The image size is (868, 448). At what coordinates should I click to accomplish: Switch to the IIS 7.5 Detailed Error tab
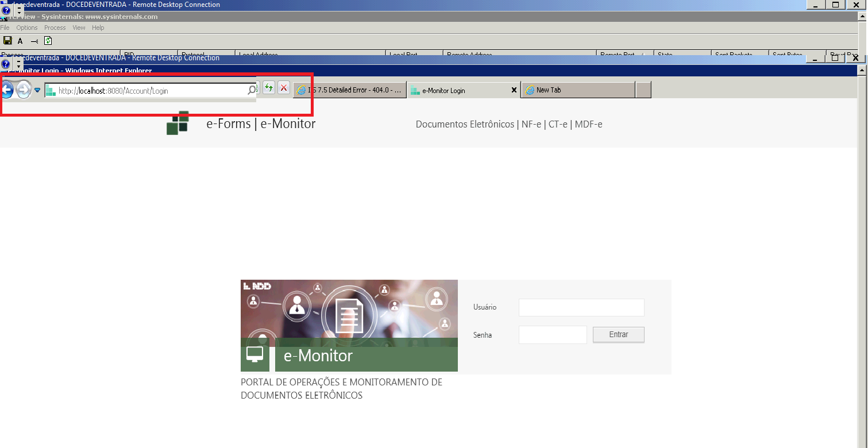tap(349, 90)
